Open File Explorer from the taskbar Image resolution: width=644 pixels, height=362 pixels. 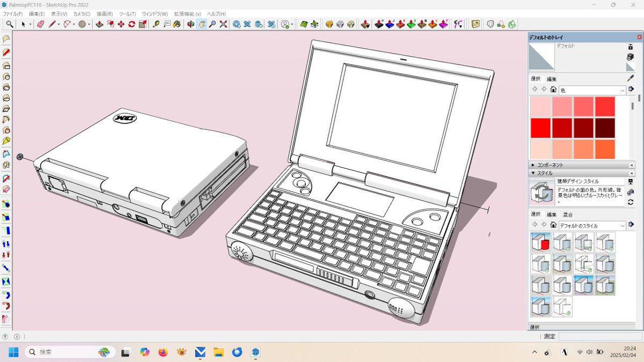click(218, 352)
